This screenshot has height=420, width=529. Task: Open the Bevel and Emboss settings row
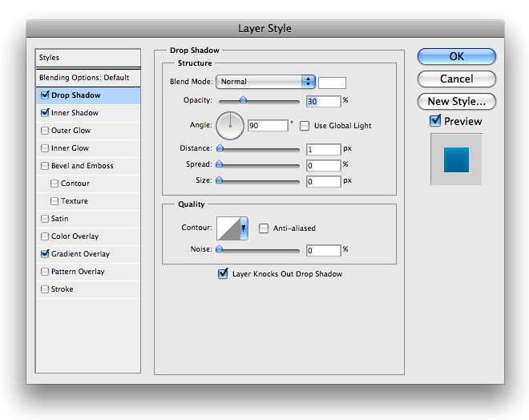pos(88,166)
